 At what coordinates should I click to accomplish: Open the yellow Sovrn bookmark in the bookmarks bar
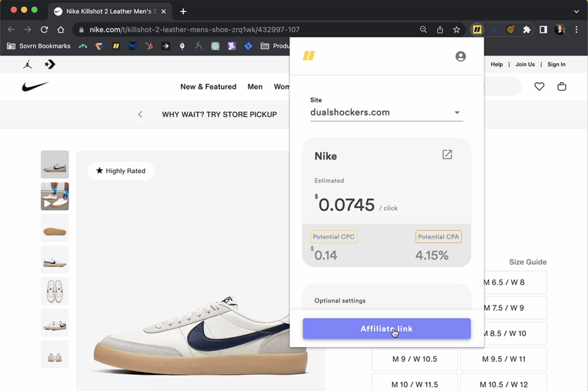click(116, 46)
